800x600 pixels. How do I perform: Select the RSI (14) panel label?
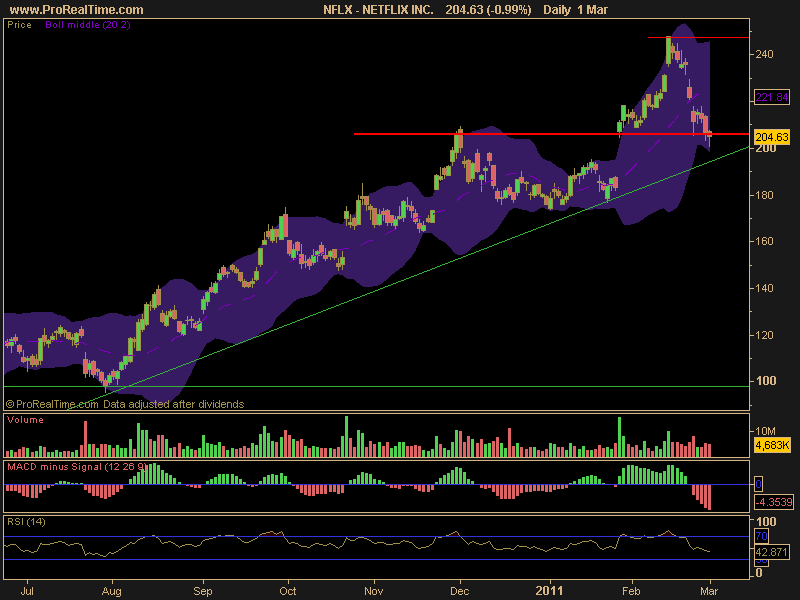26,522
